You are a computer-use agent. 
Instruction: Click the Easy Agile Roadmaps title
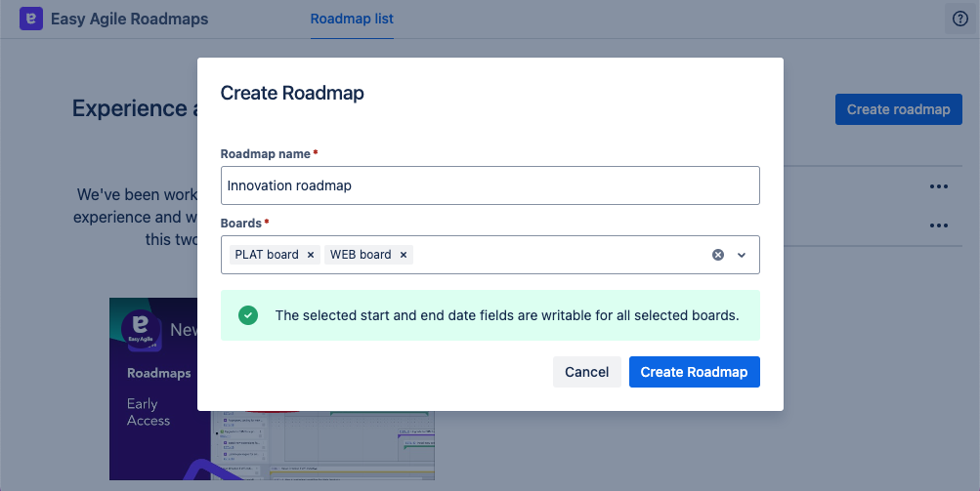tap(129, 20)
